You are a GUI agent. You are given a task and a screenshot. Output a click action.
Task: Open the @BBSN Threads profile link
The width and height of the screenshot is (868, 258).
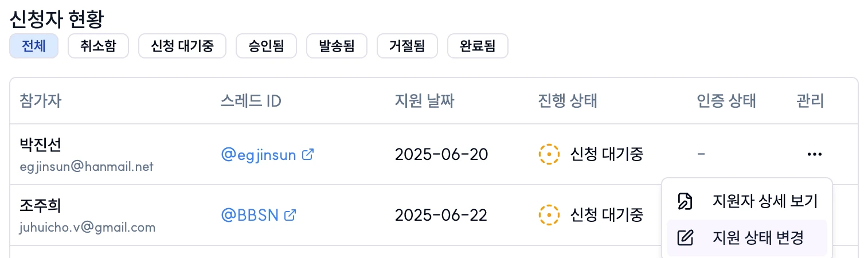pyautogui.click(x=250, y=216)
